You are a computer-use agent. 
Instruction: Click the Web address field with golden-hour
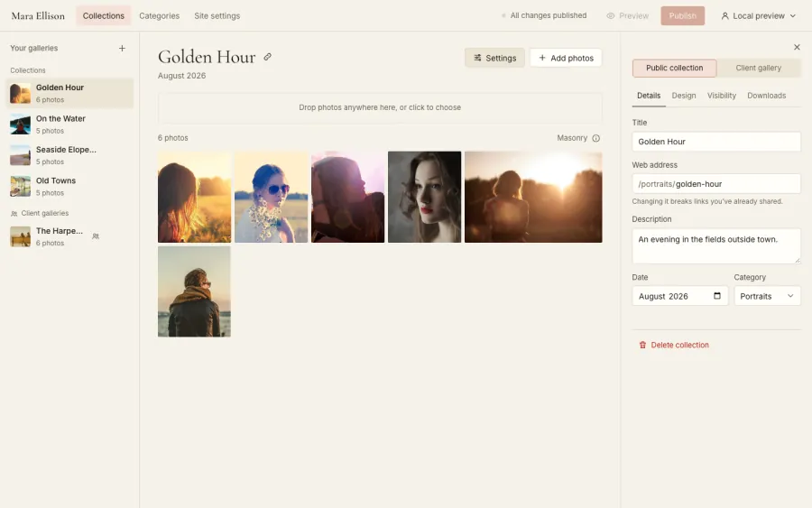point(716,184)
